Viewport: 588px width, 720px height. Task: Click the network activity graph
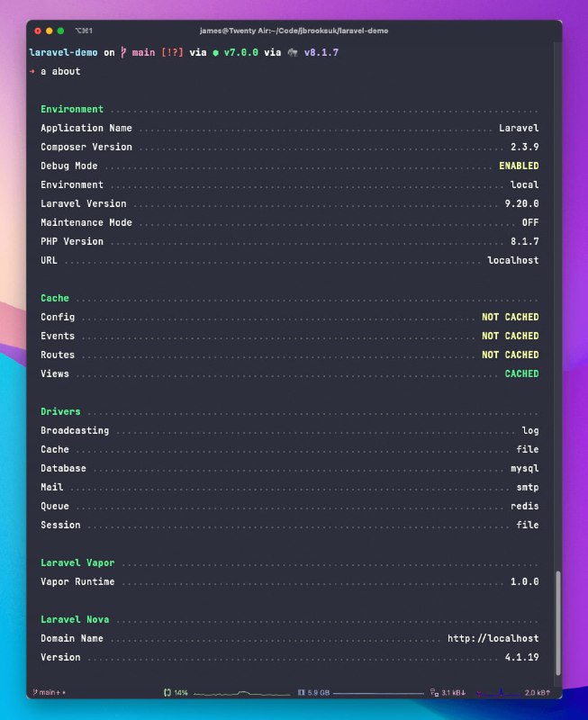[x=498, y=692]
